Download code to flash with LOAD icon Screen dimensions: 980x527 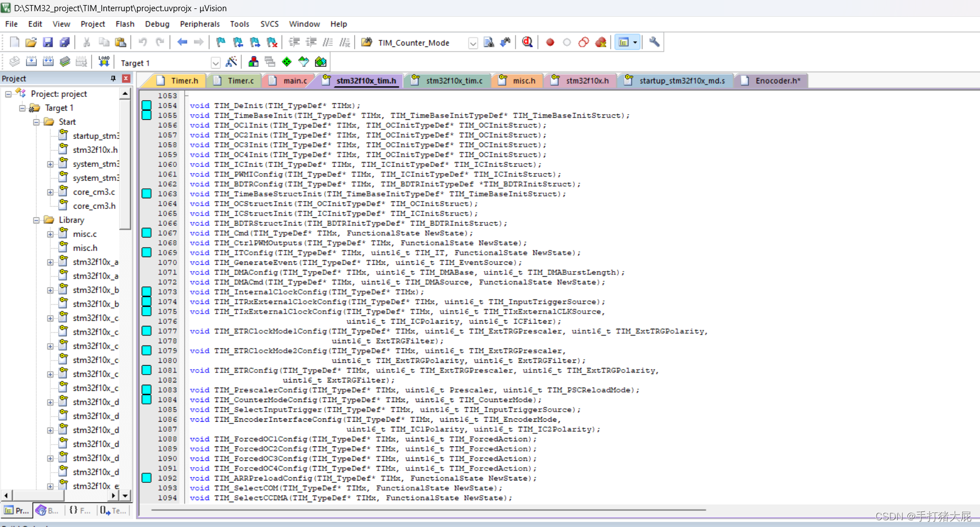click(x=104, y=62)
